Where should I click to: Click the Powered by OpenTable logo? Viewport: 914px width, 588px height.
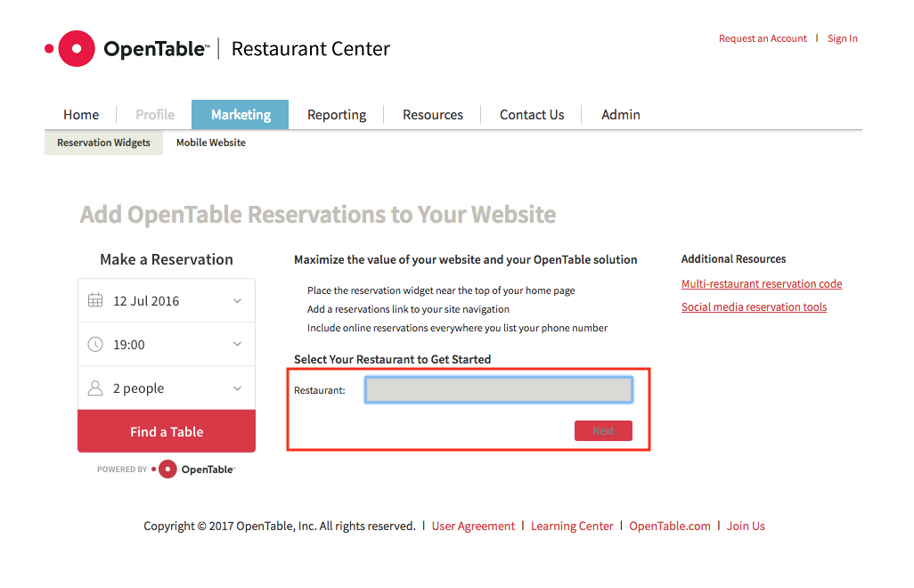pos(165,469)
